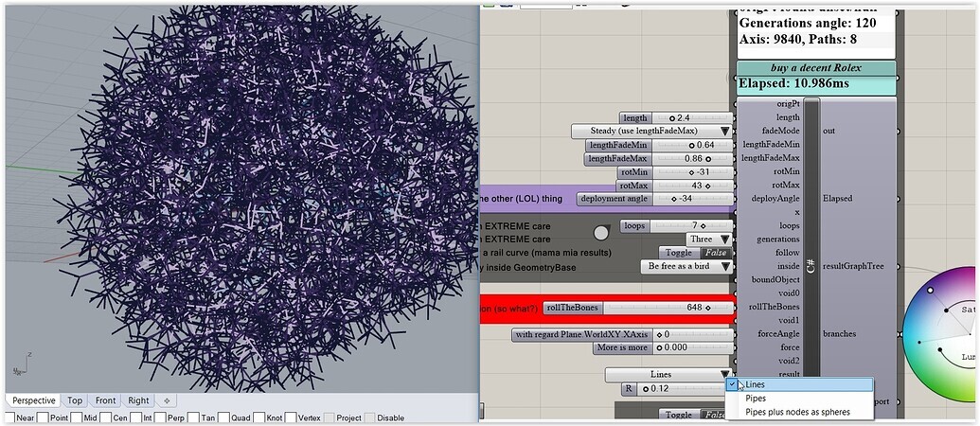
Task: Switch to the Front viewport tab
Action: coord(105,400)
